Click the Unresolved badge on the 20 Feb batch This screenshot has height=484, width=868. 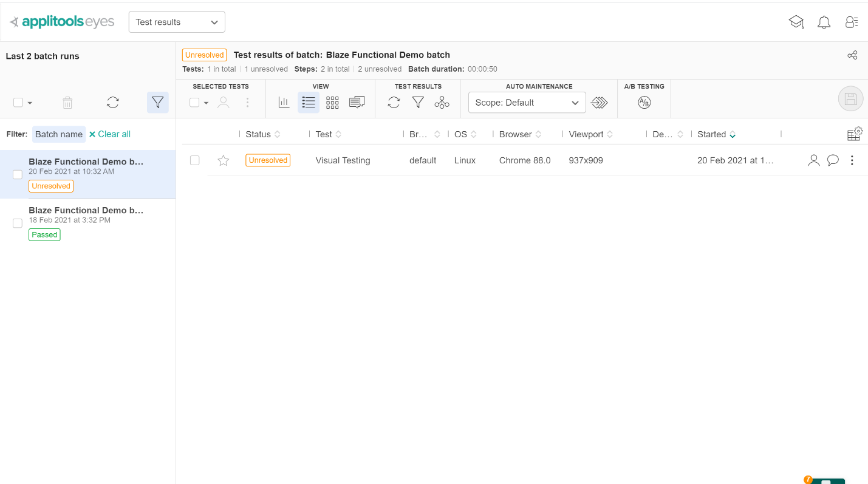pyautogui.click(x=51, y=186)
